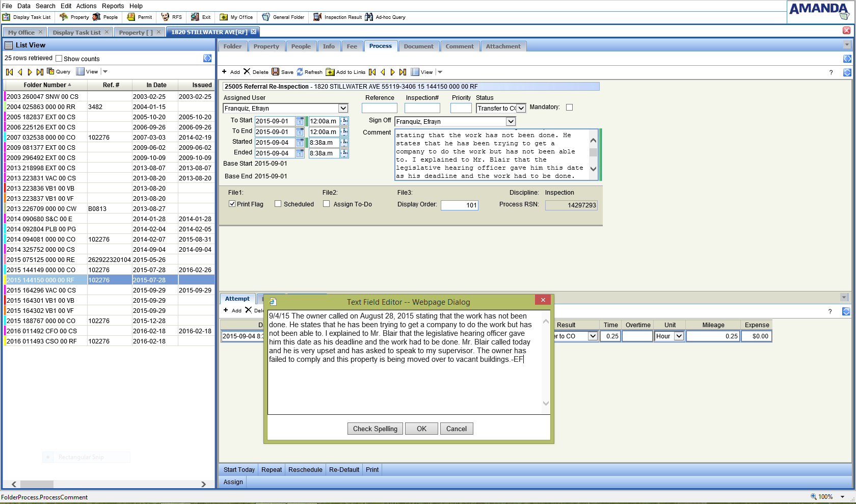
Task: Click the Query icon in List View
Action: 50,71
